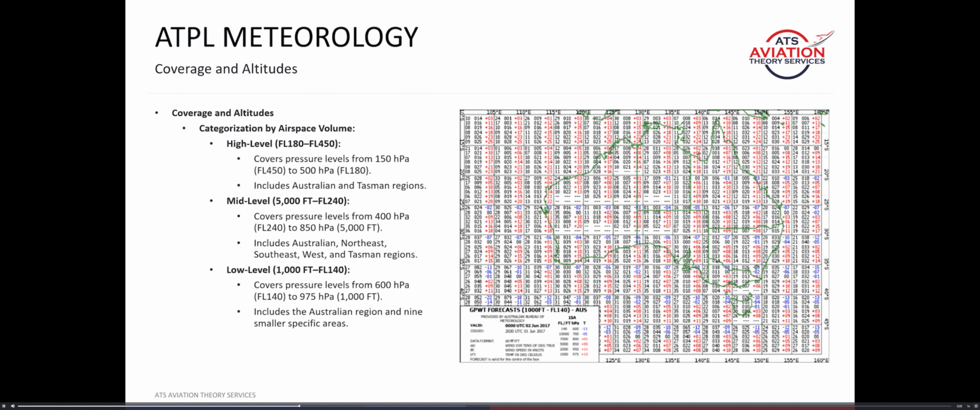Click the Low-Level (1,000 FT–FL140) heading
This screenshot has width=980, height=410.
tap(288, 270)
